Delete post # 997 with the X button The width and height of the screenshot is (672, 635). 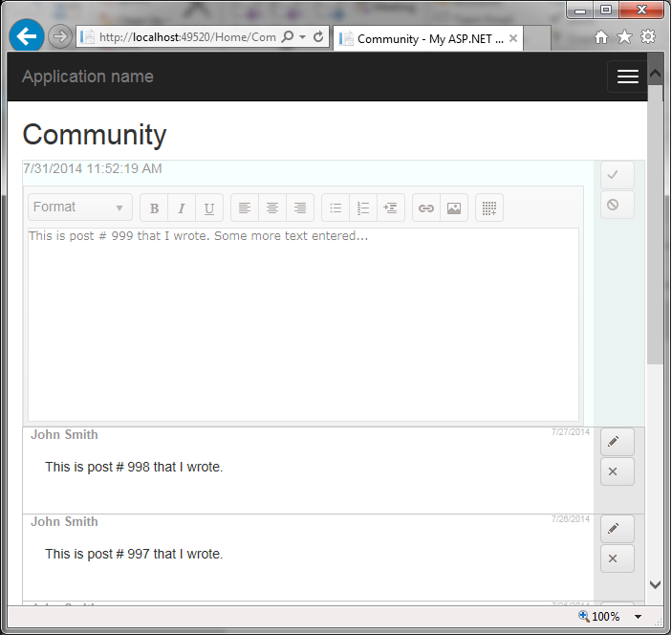click(618, 558)
